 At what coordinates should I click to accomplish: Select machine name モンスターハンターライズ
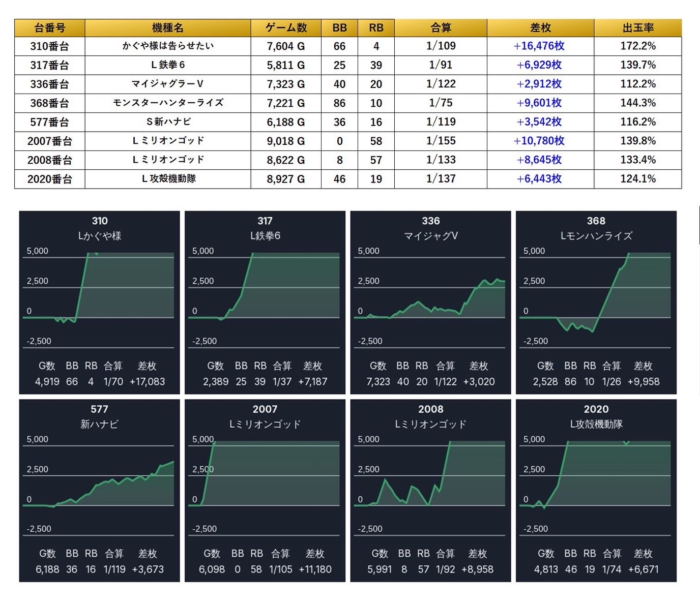coord(168,103)
